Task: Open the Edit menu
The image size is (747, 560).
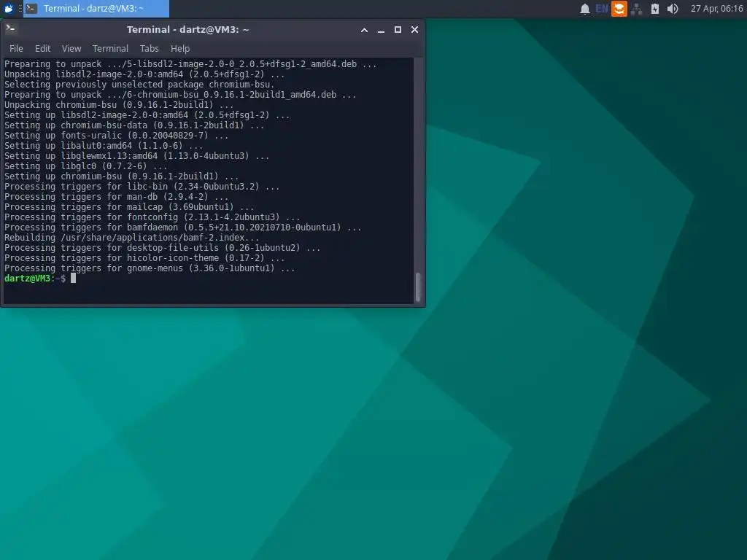Action: click(x=42, y=49)
